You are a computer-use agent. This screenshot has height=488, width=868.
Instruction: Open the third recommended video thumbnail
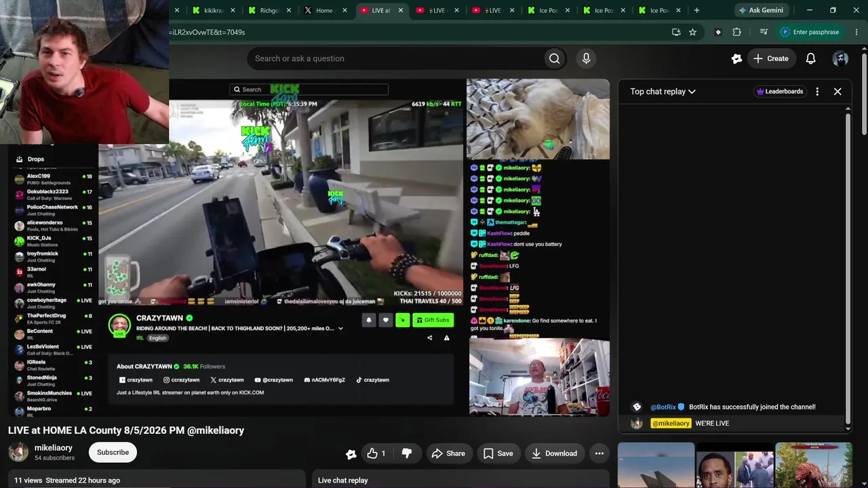click(x=814, y=465)
